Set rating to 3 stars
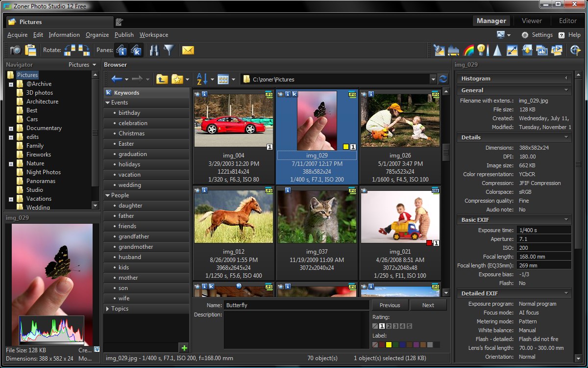588x368 pixels. pos(395,326)
